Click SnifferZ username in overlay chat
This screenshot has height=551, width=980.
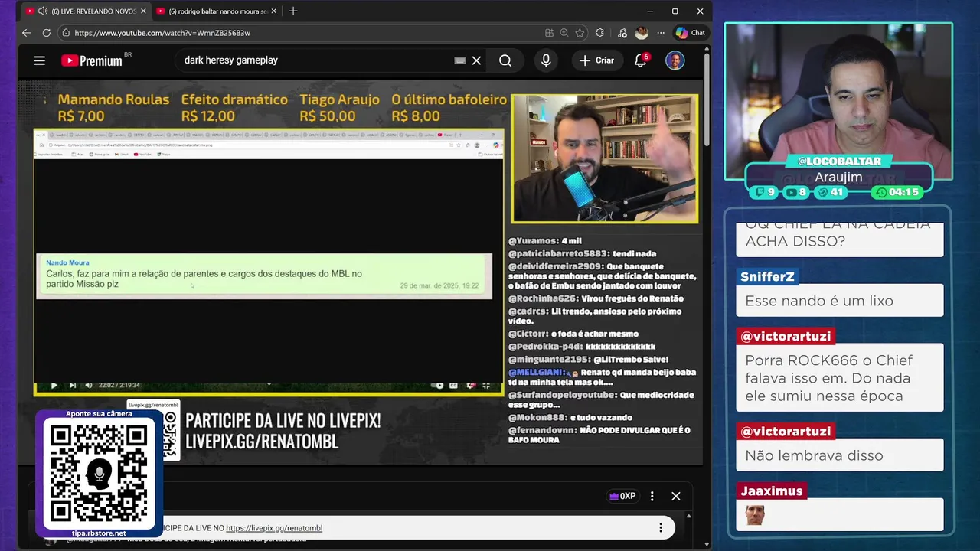[767, 276]
